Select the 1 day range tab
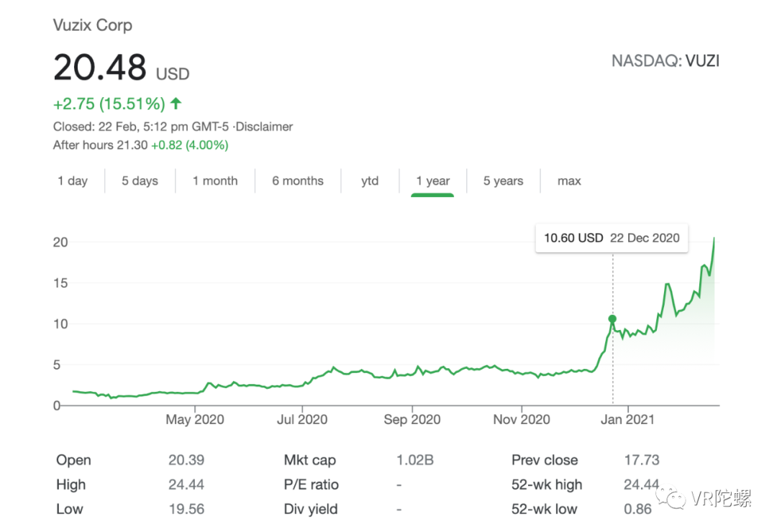 [73, 180]
